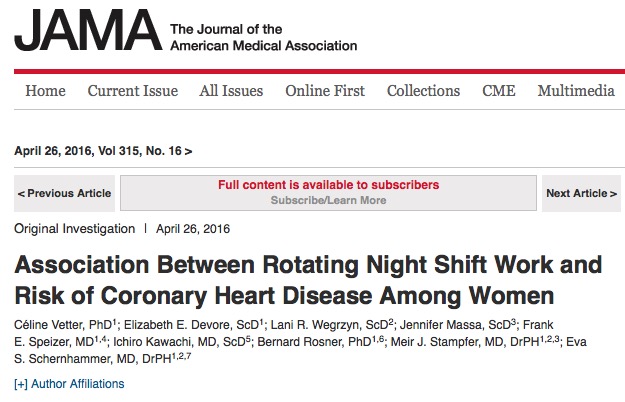Click 'Full content is available to subscribers' banner
The width and height of the screenshot is (625, 402).
pyautogui.click(x=328, y=185)
